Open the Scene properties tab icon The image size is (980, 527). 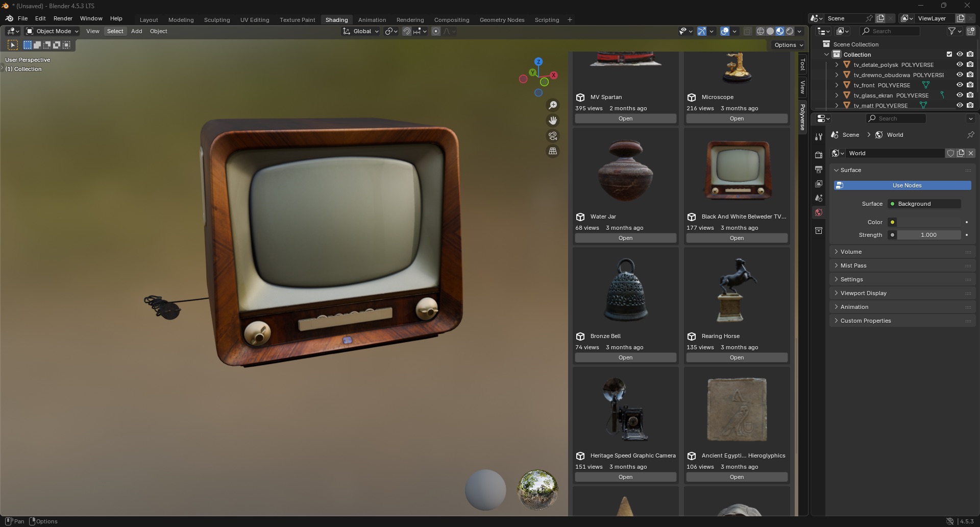tap(819, 198)
